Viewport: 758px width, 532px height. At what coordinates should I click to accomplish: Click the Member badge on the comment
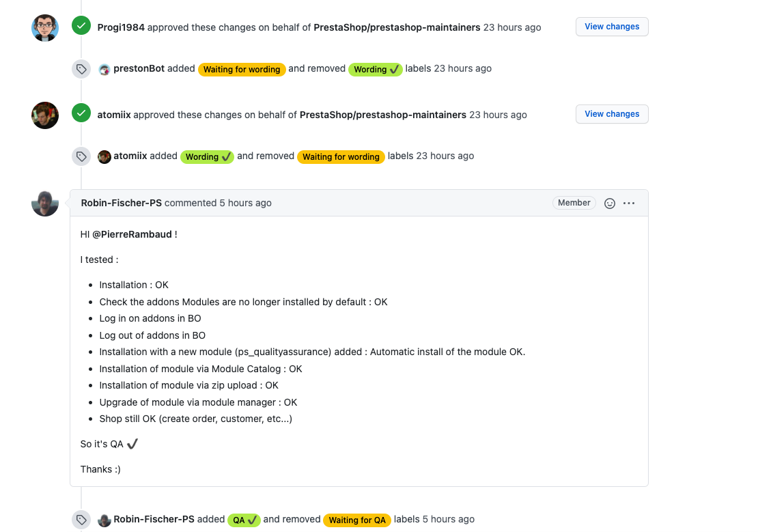(574, 203)
